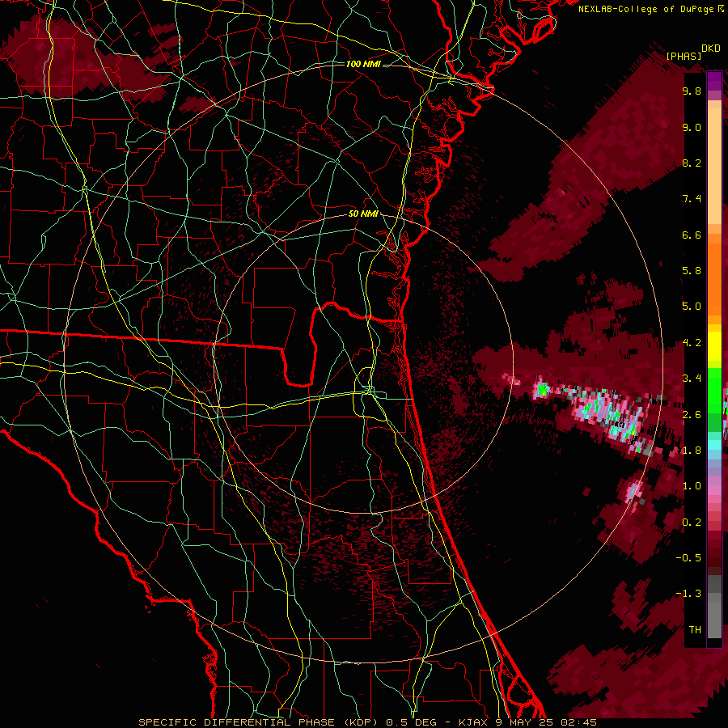The image size is (728, 728).
Task: Click the 6.6 scale value
Action: pos(692,235)
